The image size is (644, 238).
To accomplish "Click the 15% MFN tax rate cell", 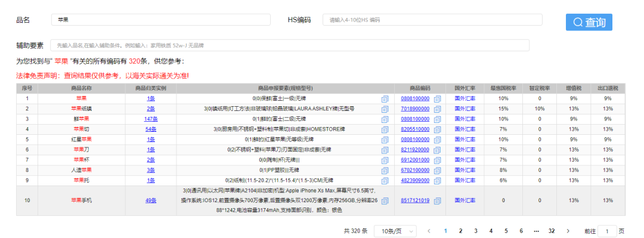I will coord(503,109).
